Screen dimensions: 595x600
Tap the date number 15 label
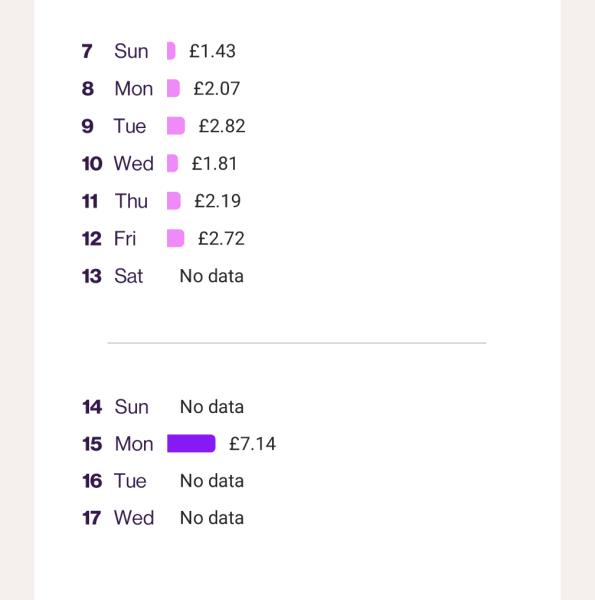coord(92,444)
